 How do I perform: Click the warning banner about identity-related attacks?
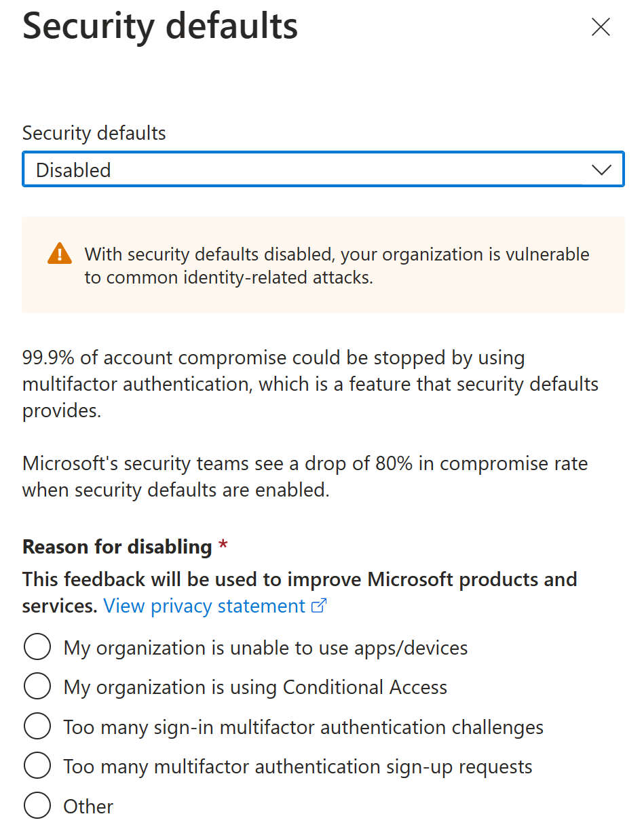click(x=337, y=265)
